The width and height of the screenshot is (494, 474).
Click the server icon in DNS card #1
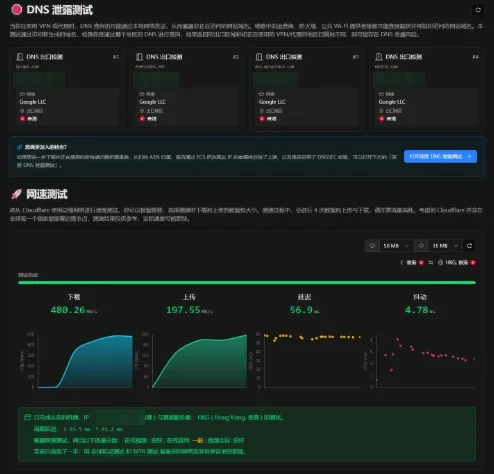click(20, 57)
